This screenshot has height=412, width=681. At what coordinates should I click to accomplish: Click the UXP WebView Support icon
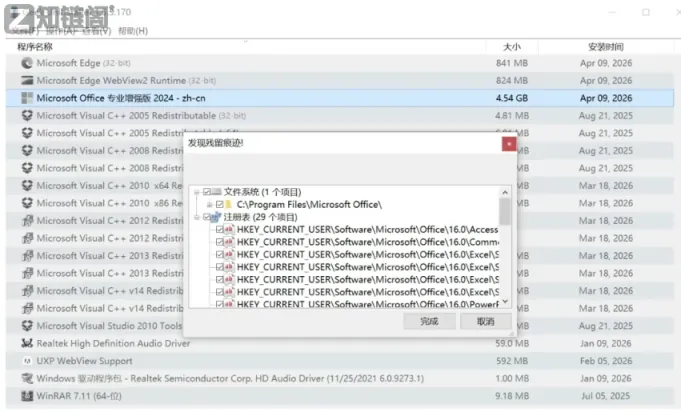(27, 361)
